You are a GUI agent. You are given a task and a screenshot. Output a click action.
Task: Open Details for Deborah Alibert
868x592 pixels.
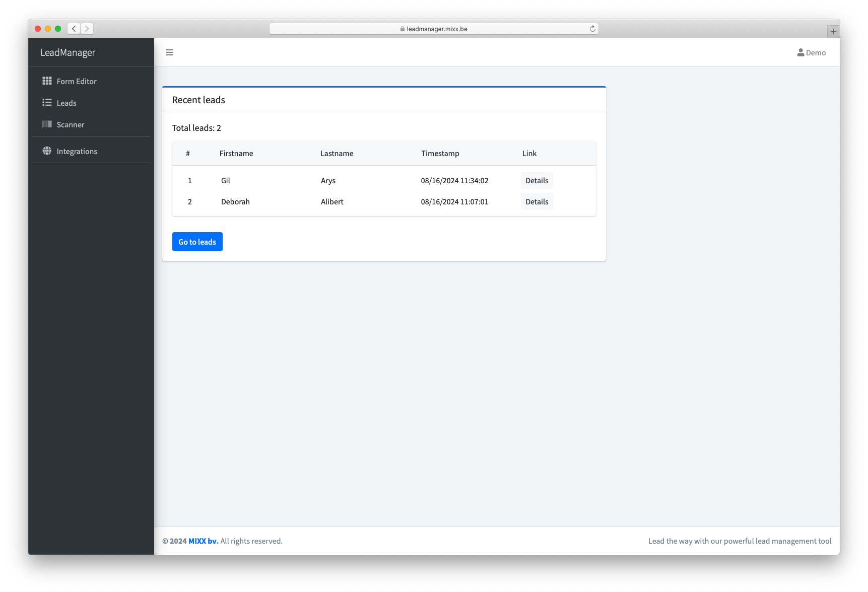pyautogui.click(x=537, y=202)
